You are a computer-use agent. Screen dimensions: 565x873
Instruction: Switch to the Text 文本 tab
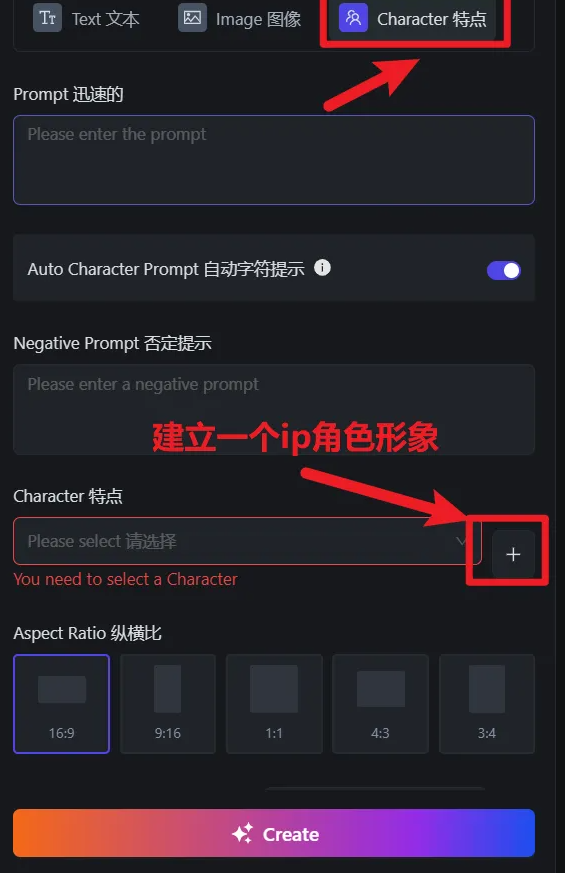(x=86, y=18)
